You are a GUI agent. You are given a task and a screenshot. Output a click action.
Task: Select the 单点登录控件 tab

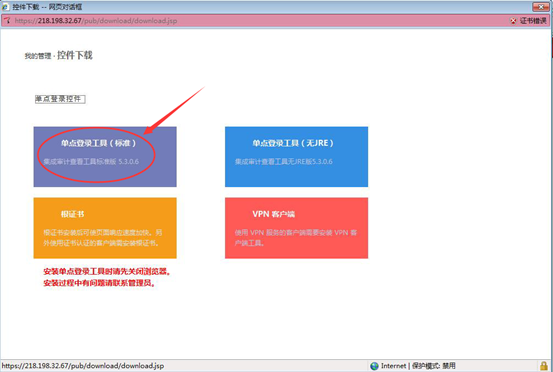(60, 99)
